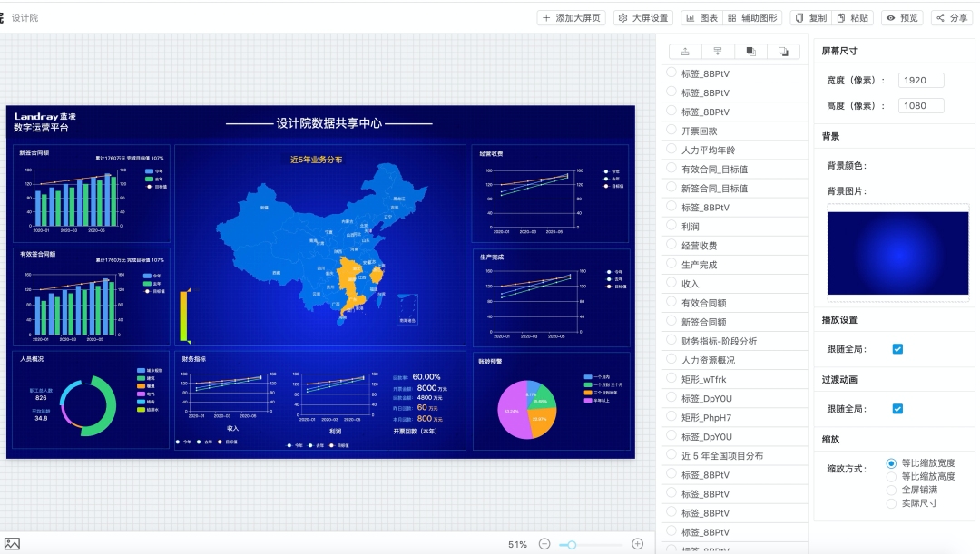Click the 收入 layer name in list

coord(690,284)
